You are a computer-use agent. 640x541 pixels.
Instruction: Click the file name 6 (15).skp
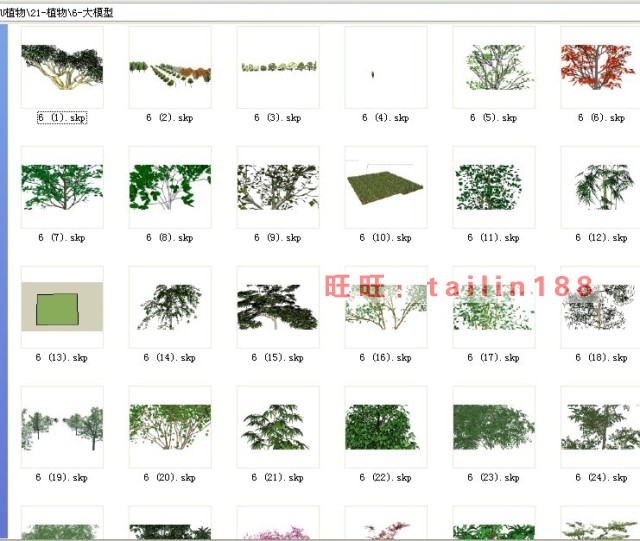click(278, 358)
